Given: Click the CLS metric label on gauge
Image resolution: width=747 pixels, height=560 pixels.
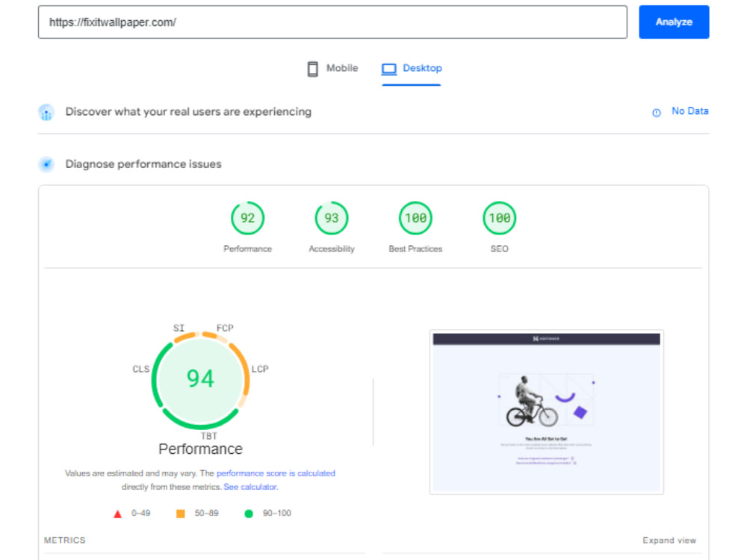Looking at the screenshot, I should click(141, 369).
